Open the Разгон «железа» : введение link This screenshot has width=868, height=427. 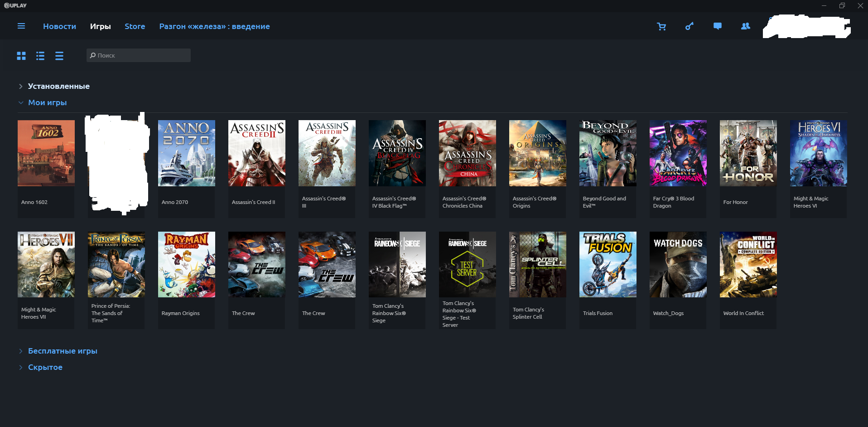point(214,26)
